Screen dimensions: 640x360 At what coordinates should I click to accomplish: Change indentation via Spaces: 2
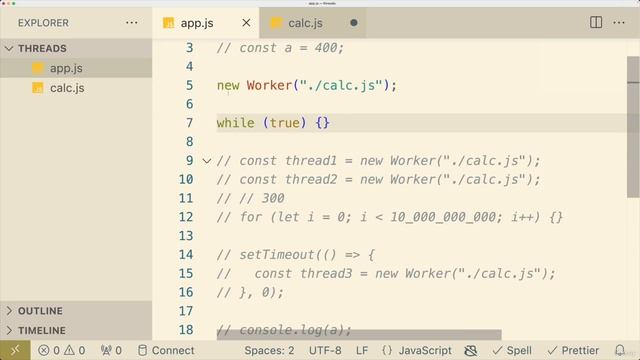point(269,350)
